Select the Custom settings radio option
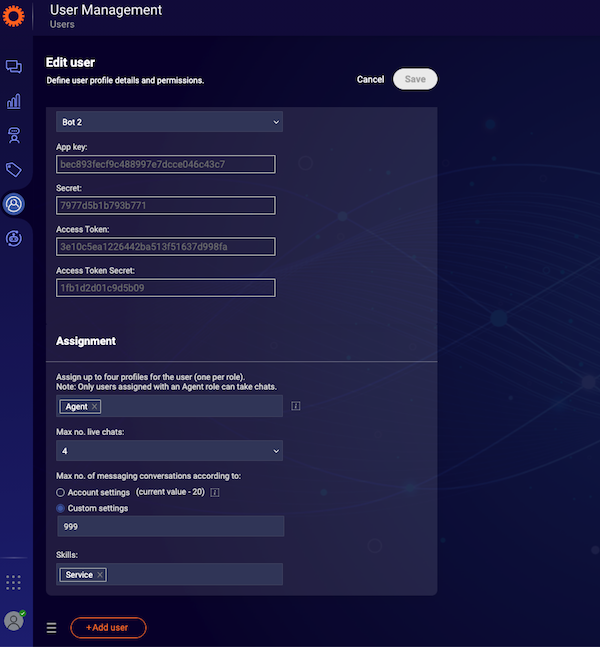Screen dimensions: 600x647 (61, 508)
